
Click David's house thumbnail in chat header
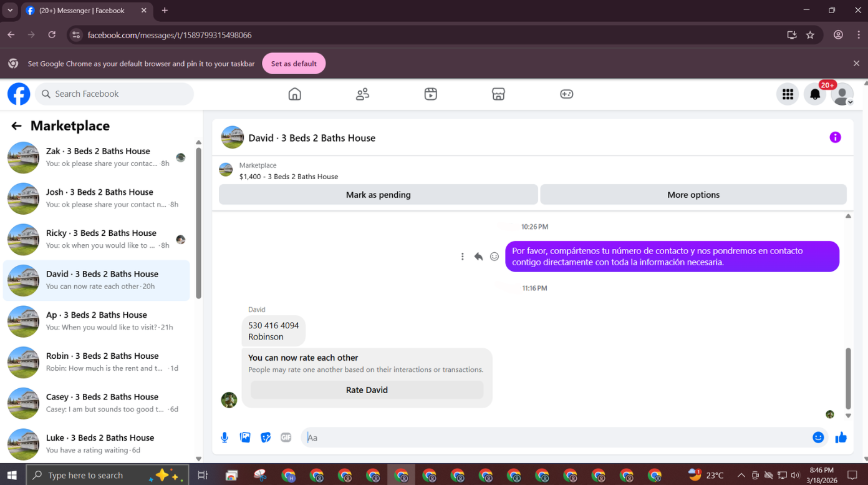(233, 137)
